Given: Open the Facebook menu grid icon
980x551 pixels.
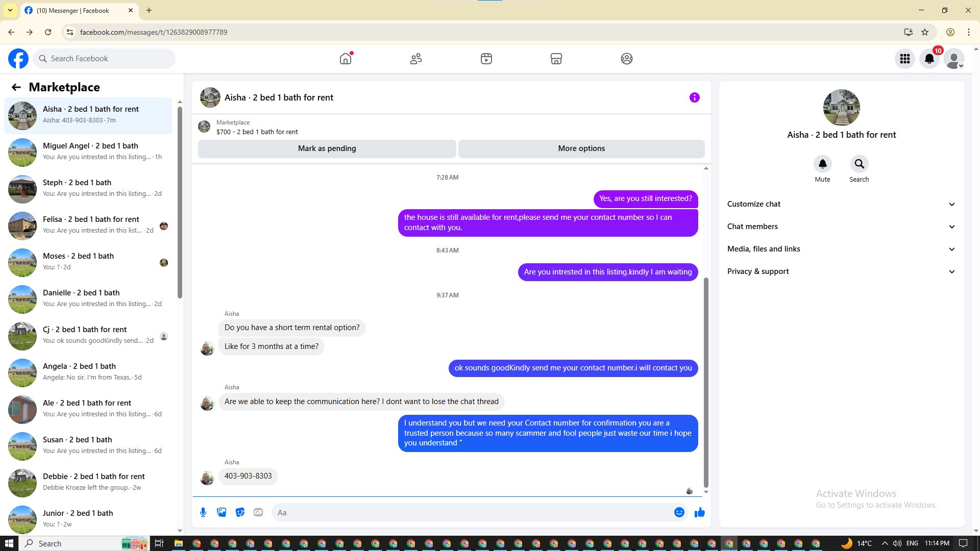Looking at the screenshot, I should click(x=904, y=59).
